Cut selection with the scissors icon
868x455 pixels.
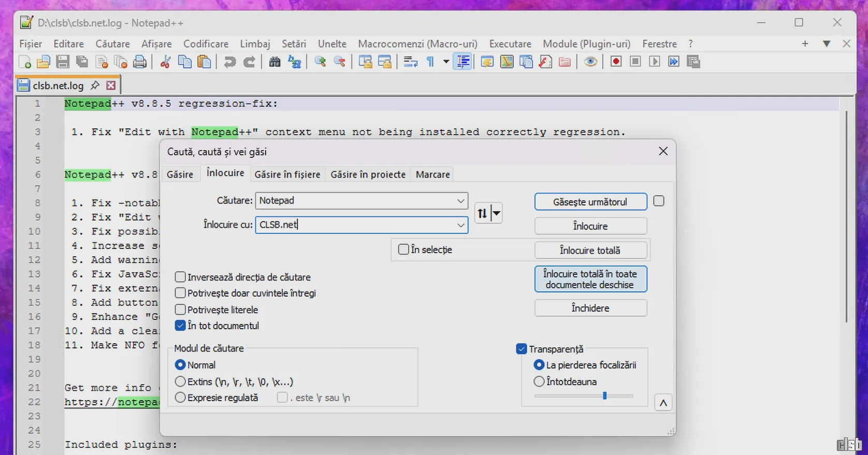click(x=166, y=62)
